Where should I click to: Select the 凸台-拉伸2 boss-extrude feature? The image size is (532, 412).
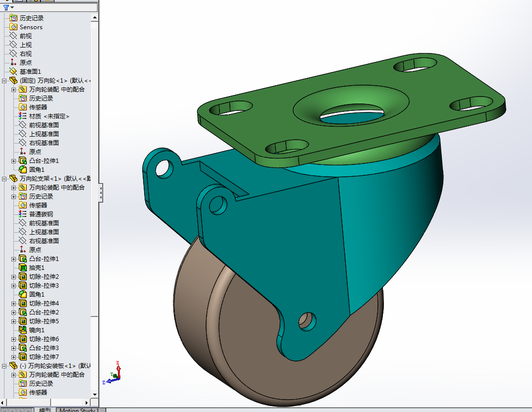point(44,312)
